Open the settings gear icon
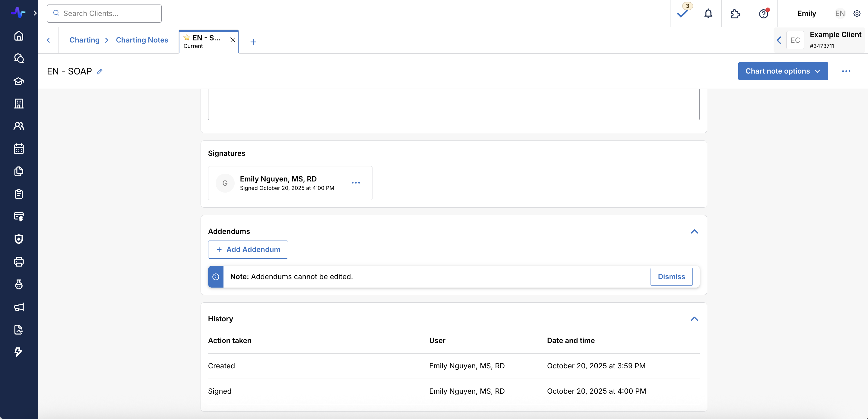The image size is (868, 419). coord(857,14)
